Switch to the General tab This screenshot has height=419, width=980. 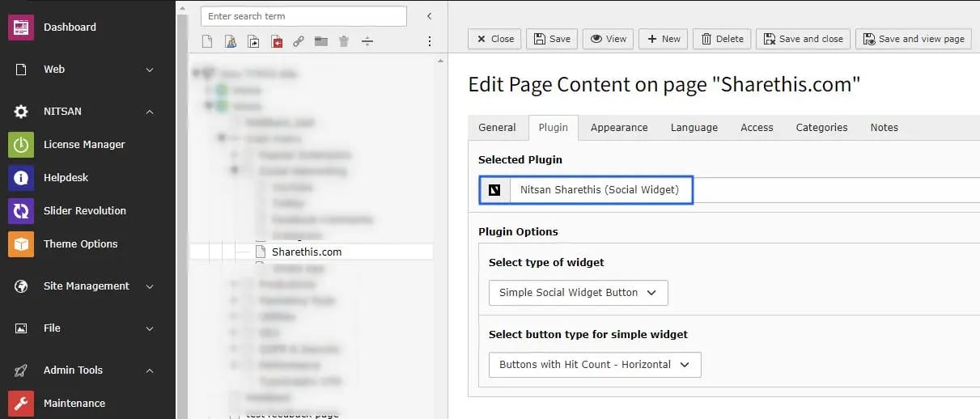coord(497,128)
